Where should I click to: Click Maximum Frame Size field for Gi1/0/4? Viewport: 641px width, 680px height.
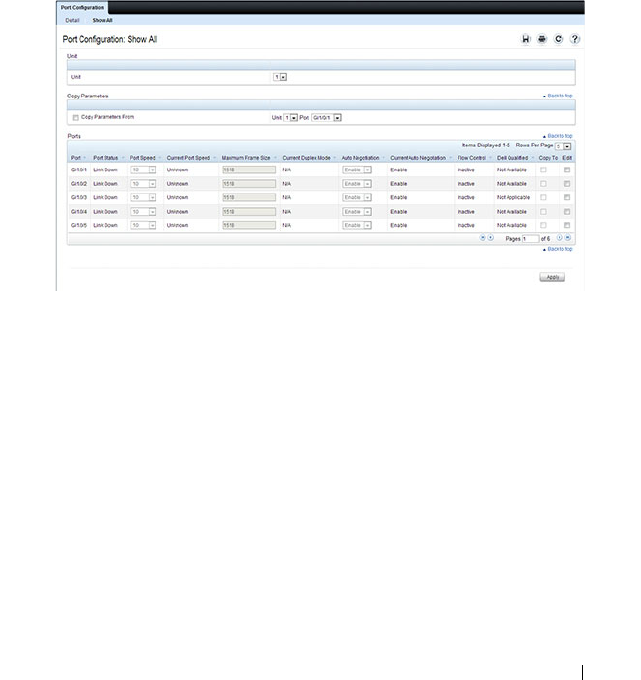pos(249,212)
